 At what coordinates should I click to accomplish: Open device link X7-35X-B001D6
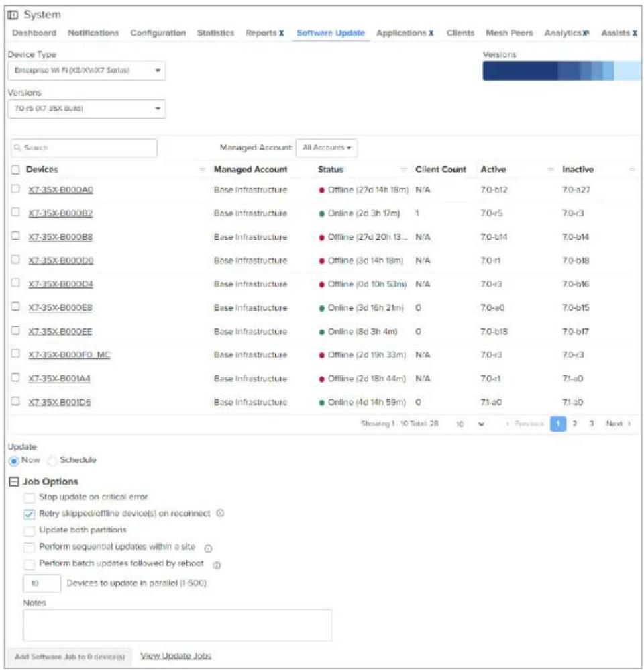(59, 403)
